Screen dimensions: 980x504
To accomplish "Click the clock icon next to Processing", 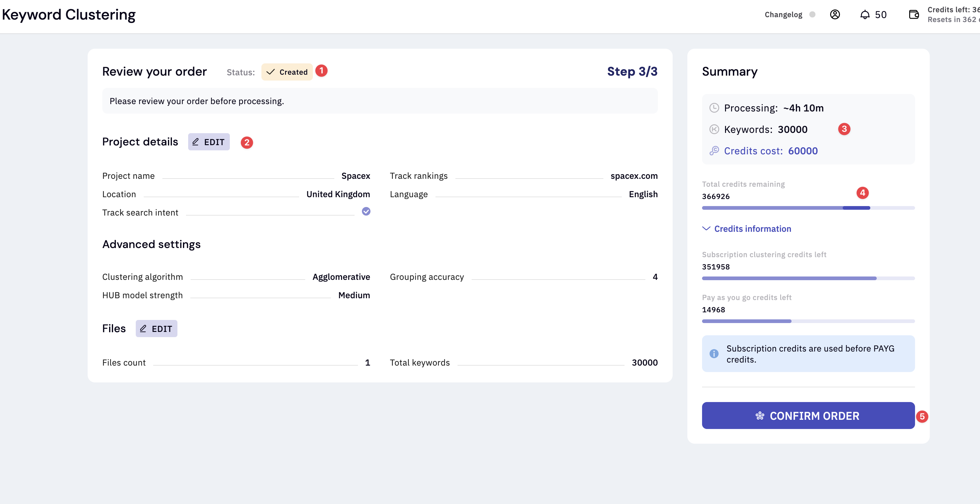I will pos(714,108).
